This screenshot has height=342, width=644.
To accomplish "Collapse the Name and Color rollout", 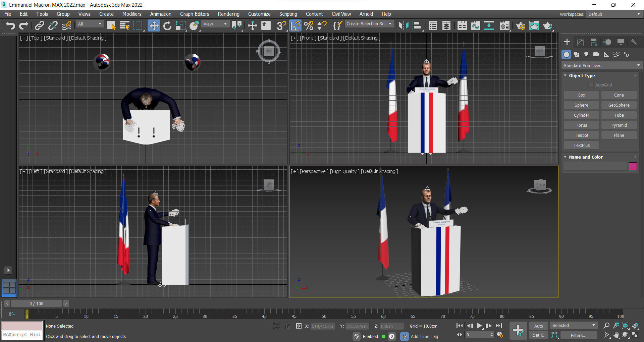I will [x=585, y=157].
